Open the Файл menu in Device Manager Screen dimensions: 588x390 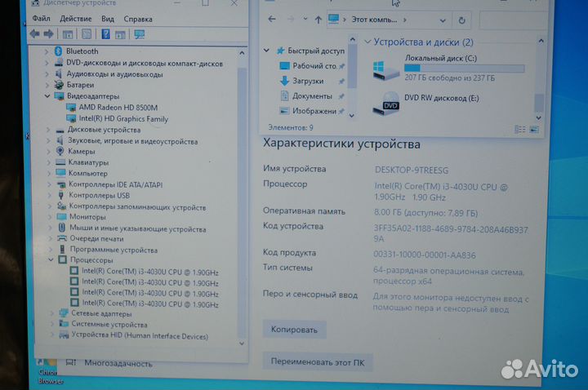(x=41, y=18)
